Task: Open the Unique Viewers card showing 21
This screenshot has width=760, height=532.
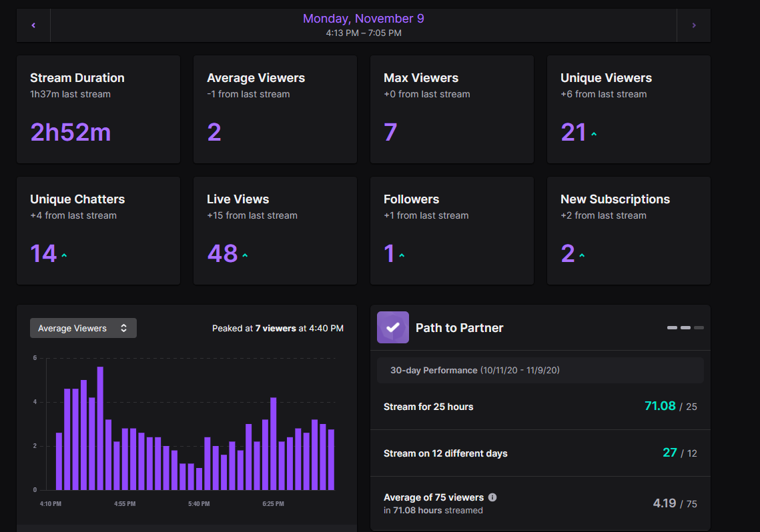Action: point(629,109)
